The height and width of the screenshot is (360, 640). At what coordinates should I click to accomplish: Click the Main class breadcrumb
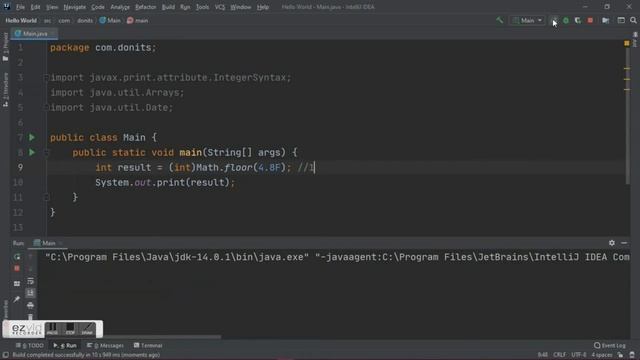(x=110, y=20)
